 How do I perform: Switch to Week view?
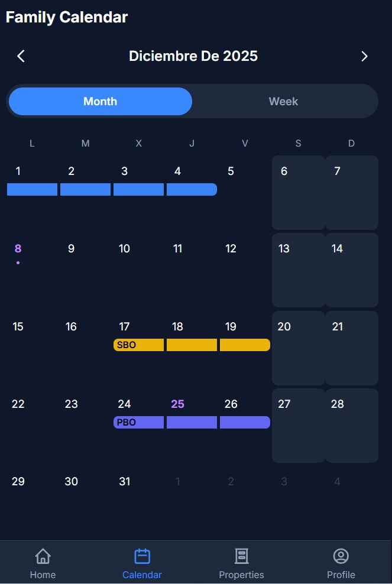[283, 101]
